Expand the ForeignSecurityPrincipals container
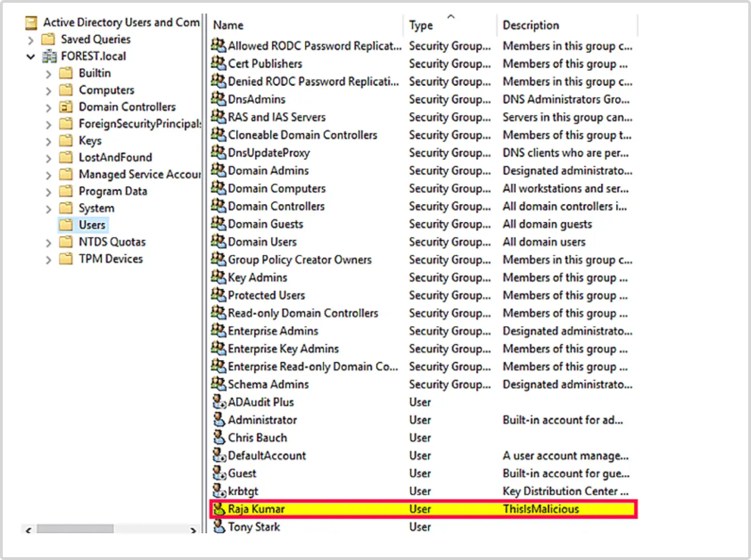The height and width of the screenshot is (560, 751). (48, 124)
